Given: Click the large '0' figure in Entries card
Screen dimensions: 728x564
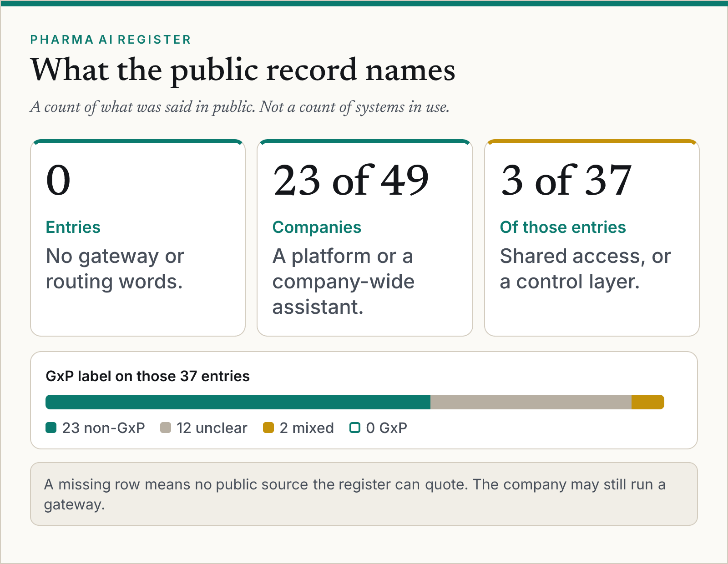Looking at the screenshot, I should (x=58, y=180).
